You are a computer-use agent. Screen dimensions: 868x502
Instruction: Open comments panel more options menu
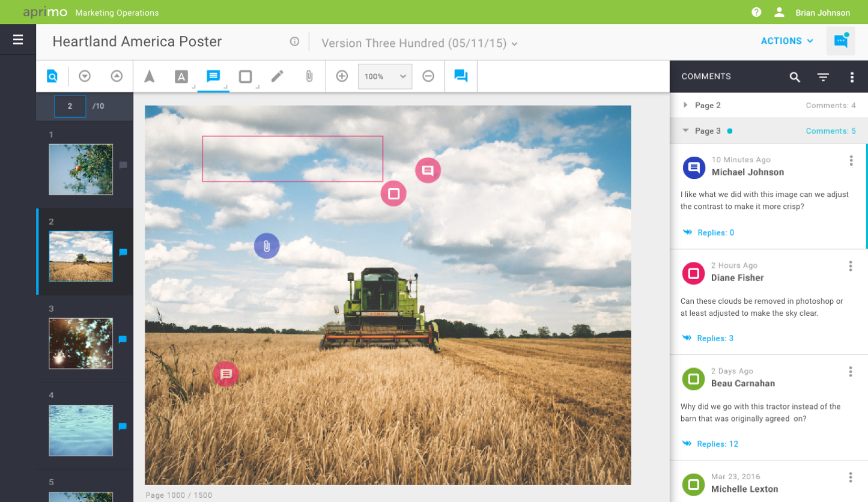coord(852,77)
